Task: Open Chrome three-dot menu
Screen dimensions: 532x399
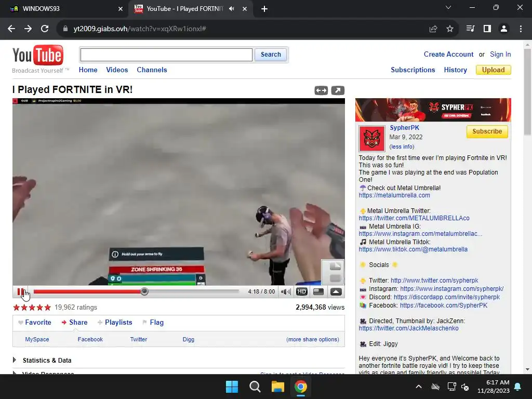Action: (521, 29)
